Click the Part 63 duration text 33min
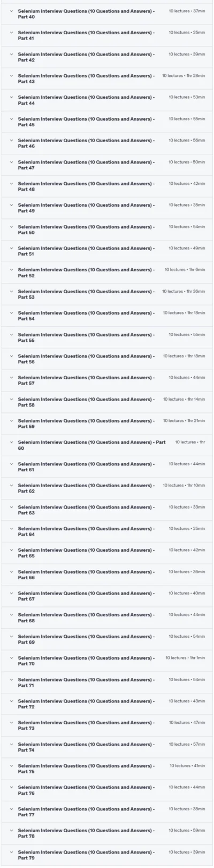214x868 pixels. (x=199, y=507)
